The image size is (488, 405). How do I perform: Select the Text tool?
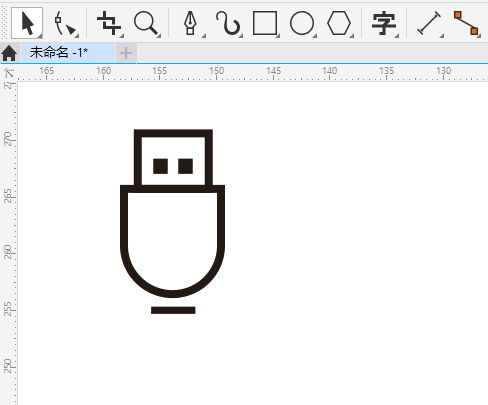click(x=384, y=23)
